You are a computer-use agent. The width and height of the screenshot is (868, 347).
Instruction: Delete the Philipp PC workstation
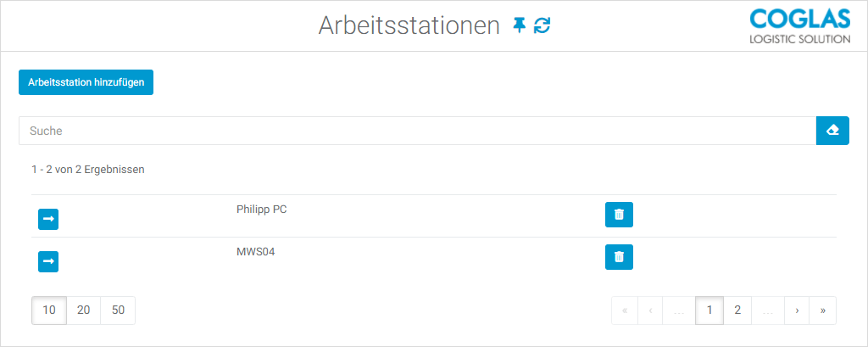point(619,215)
